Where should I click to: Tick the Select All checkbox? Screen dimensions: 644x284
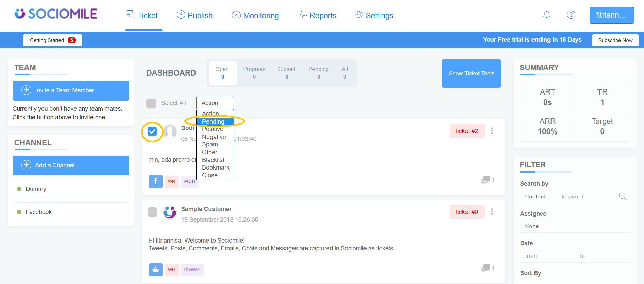pos(151,103)
